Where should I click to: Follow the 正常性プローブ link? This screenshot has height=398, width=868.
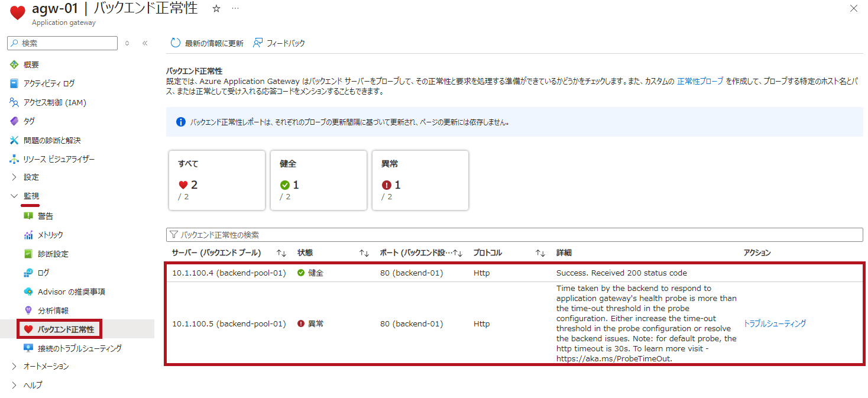pos(700,82)
